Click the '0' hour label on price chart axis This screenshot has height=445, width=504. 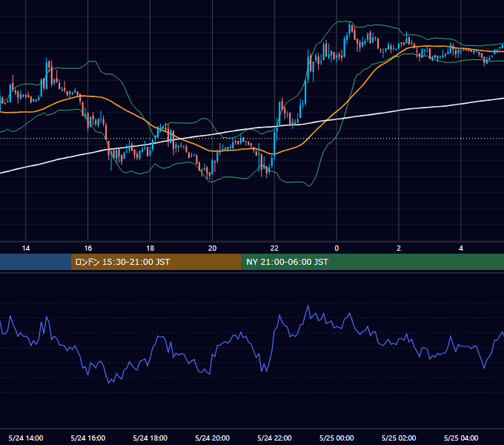click(x=336, y=248)
